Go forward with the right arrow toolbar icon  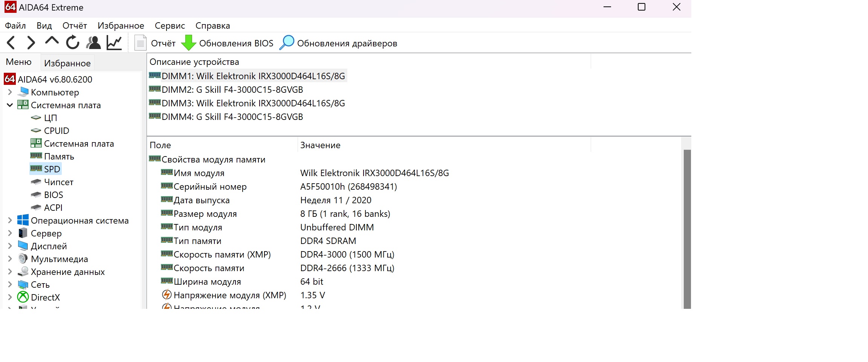[31, 43]
